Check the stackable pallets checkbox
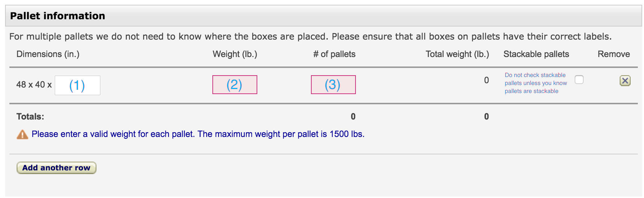The width and height of the screenshot is (644, 198). coord(579,80)
